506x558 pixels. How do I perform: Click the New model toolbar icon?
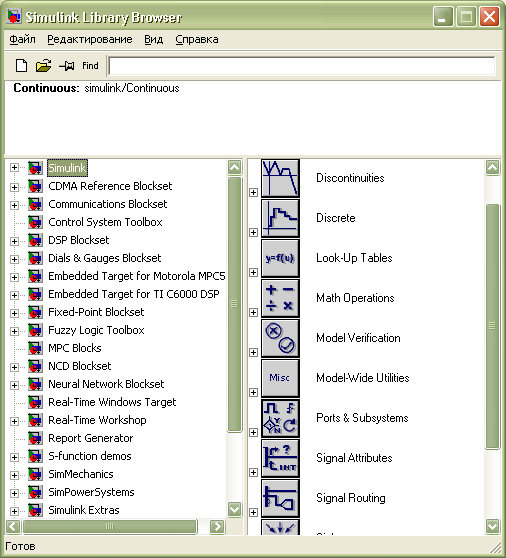pos(21,65)
